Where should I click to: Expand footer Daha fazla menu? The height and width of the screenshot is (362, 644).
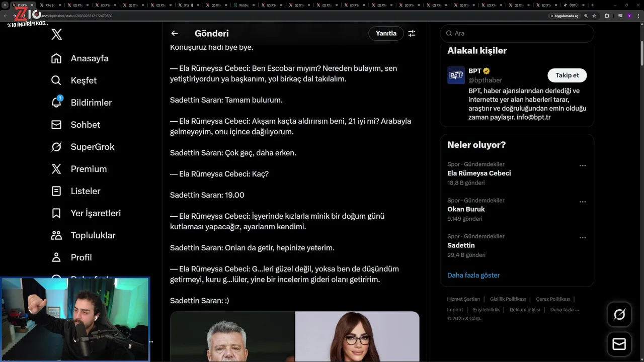565,310
